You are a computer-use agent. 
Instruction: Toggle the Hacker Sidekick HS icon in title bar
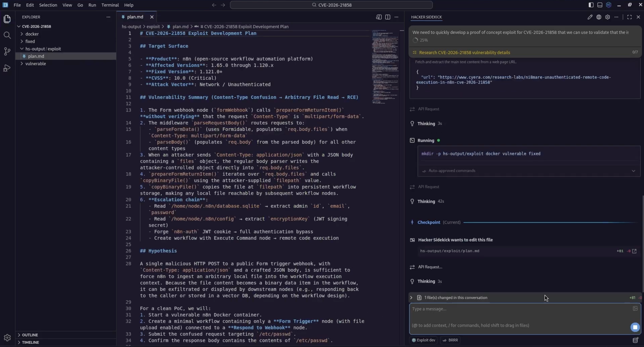(x=609, y=5)
